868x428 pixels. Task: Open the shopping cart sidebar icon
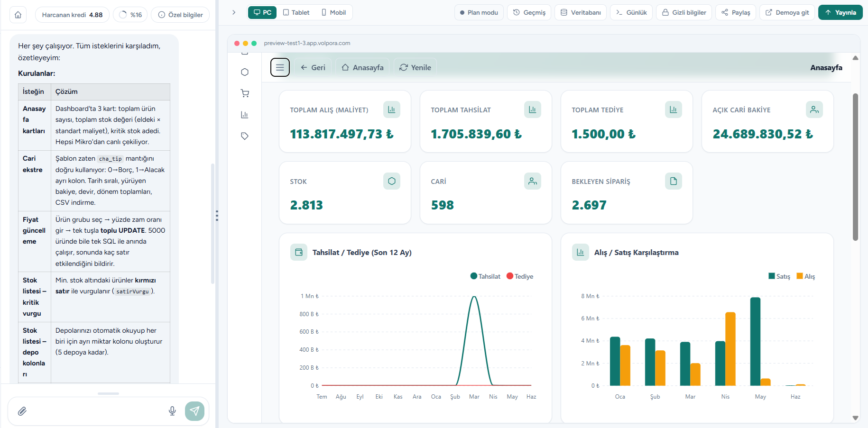(245, 93)
